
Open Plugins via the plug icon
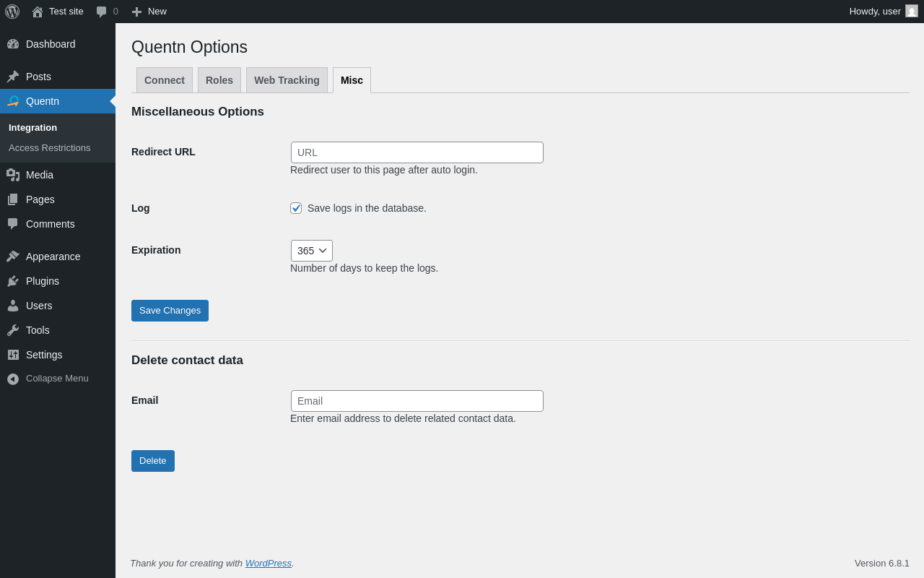coord(13,281)
